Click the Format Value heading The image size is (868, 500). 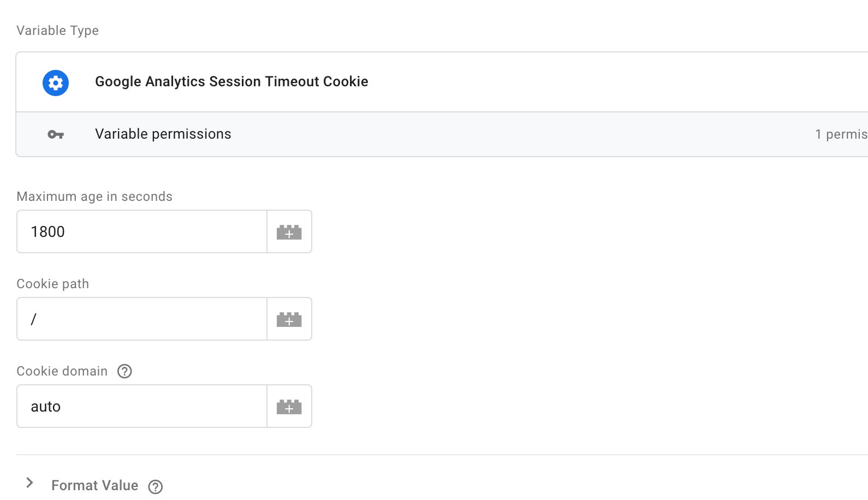(x=94, y=485)
